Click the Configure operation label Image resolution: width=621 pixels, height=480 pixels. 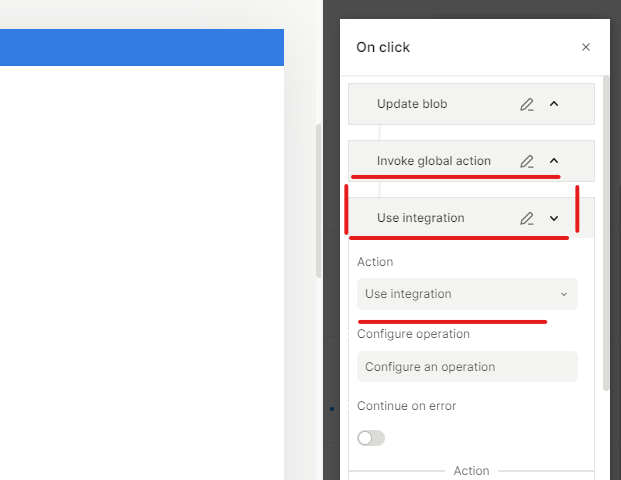coord(413,334)
